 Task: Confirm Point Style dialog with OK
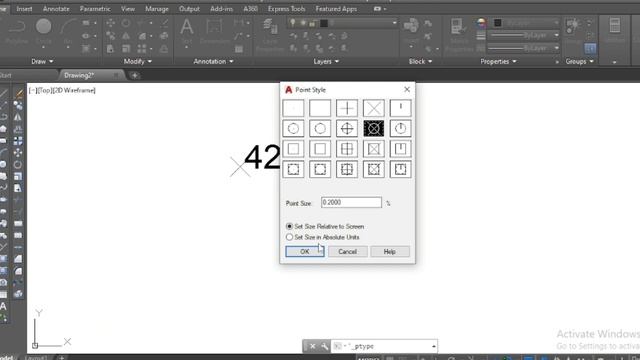pos(305,251)
